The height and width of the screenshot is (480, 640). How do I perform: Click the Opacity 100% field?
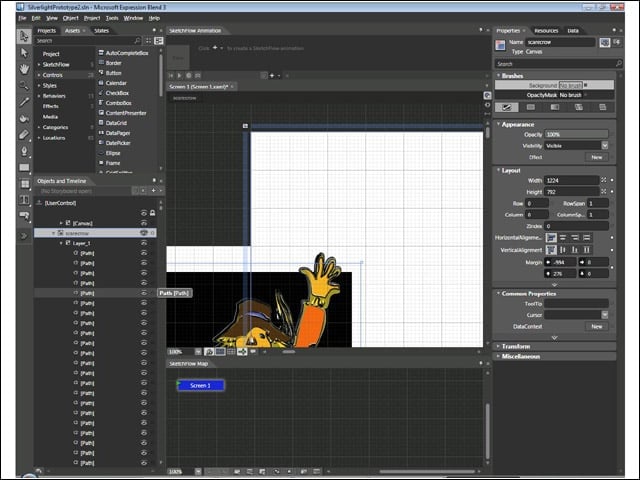pyautogui.click(x=576, y=134)
